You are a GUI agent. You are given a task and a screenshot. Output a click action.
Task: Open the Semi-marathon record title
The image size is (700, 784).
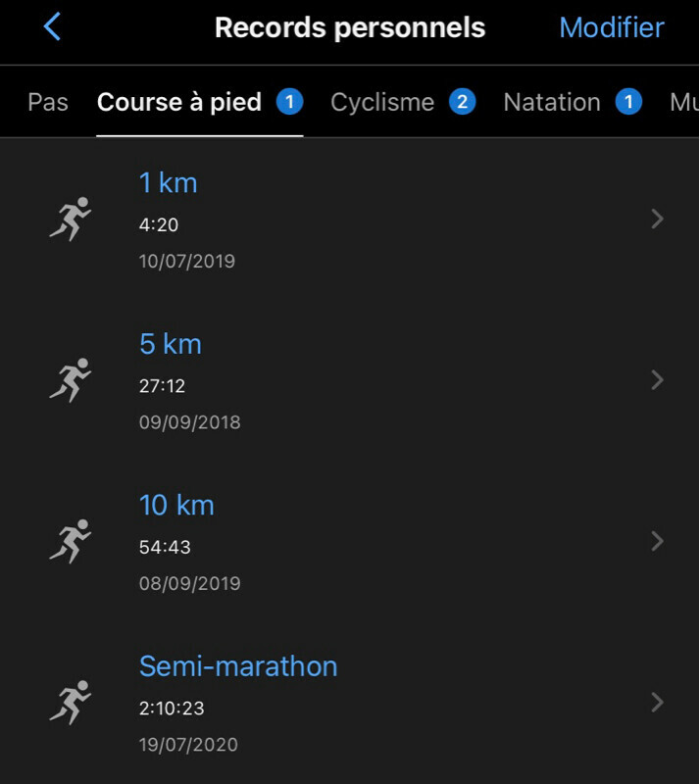pos(238,666)
